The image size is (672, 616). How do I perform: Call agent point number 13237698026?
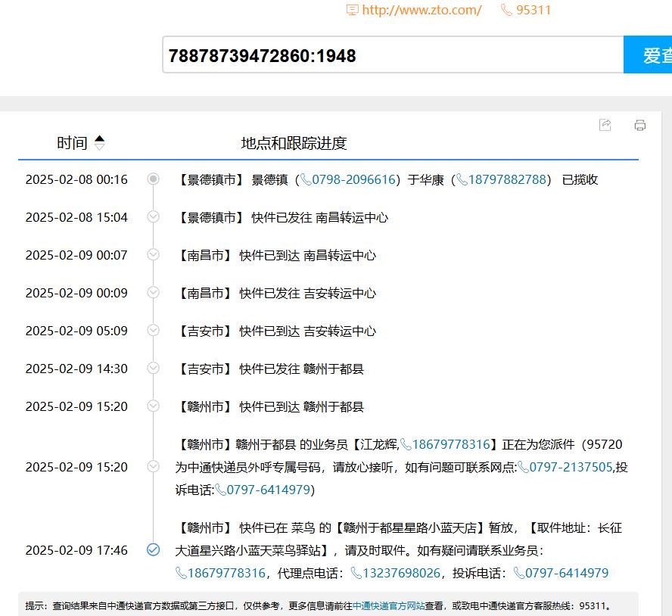[x=401, y=573]
